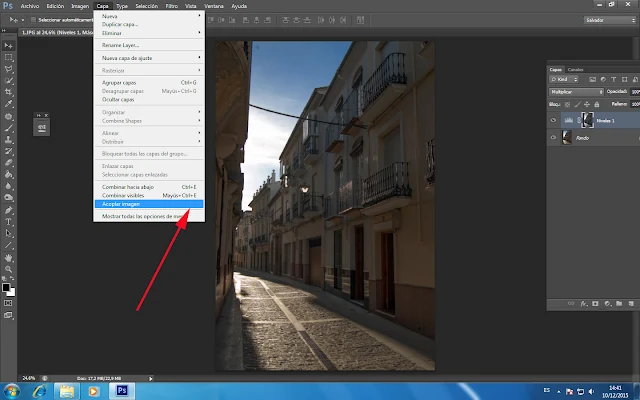
Task: Select the Hand tool
Action: [x=9, y=258]
